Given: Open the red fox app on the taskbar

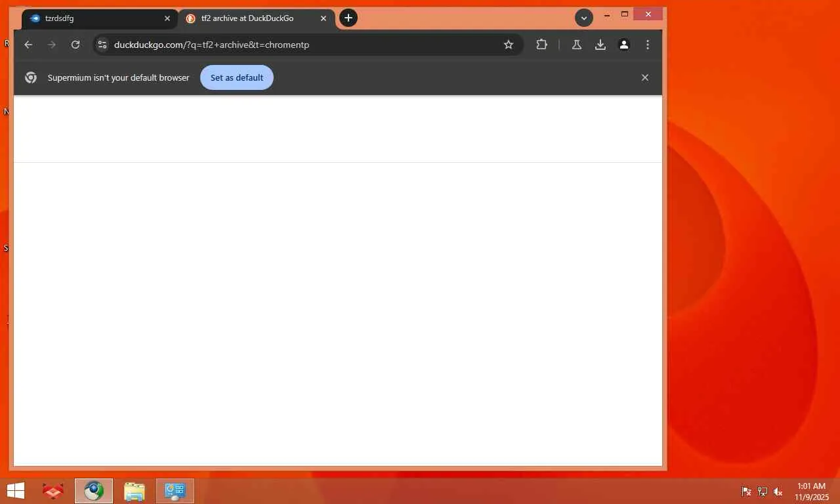Looking at the screenshot, I should coord(53,491).
